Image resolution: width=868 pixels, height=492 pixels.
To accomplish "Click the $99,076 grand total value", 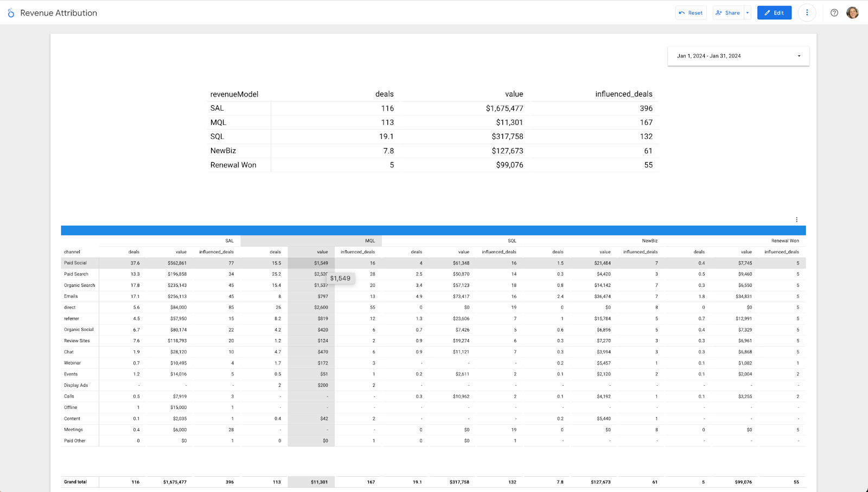I will point(743,482).
